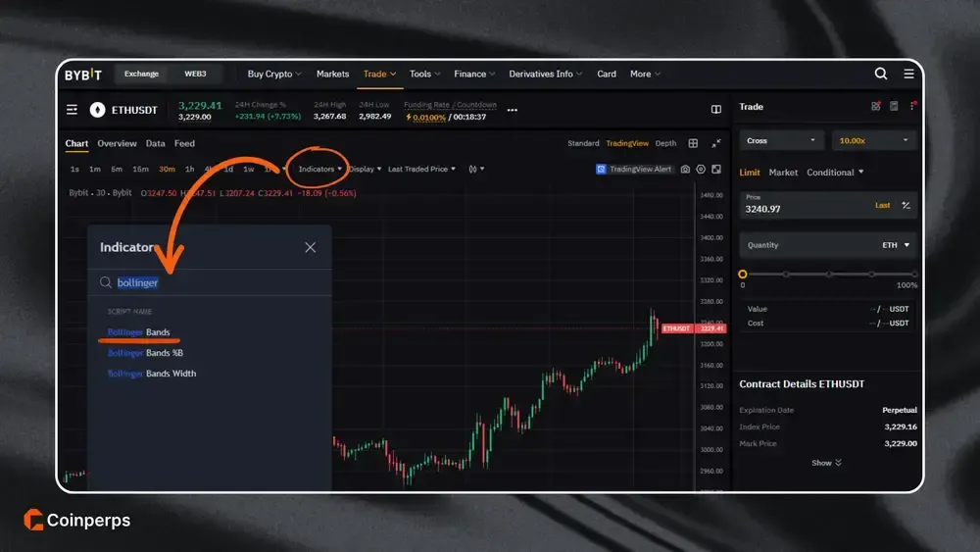Click the quantity percentage slider handle

point(743,274)
